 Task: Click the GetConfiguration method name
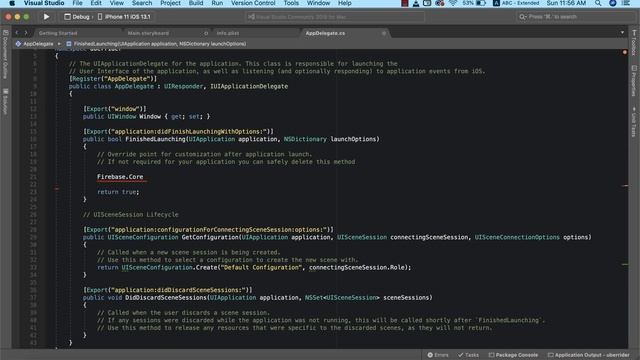(210, 237)
